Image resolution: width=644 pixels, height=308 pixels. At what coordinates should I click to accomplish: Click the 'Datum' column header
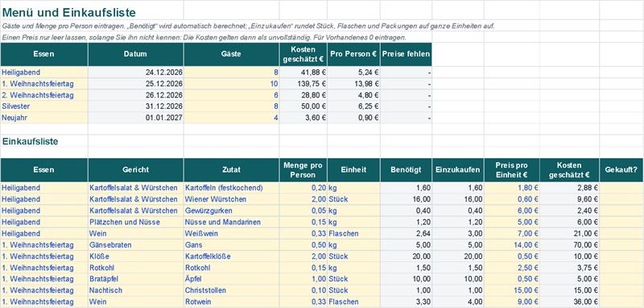coord(135,54)
